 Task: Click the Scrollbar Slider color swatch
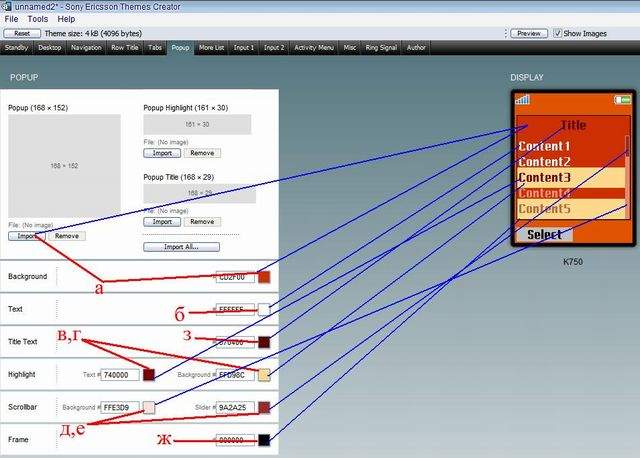(264, 408)
